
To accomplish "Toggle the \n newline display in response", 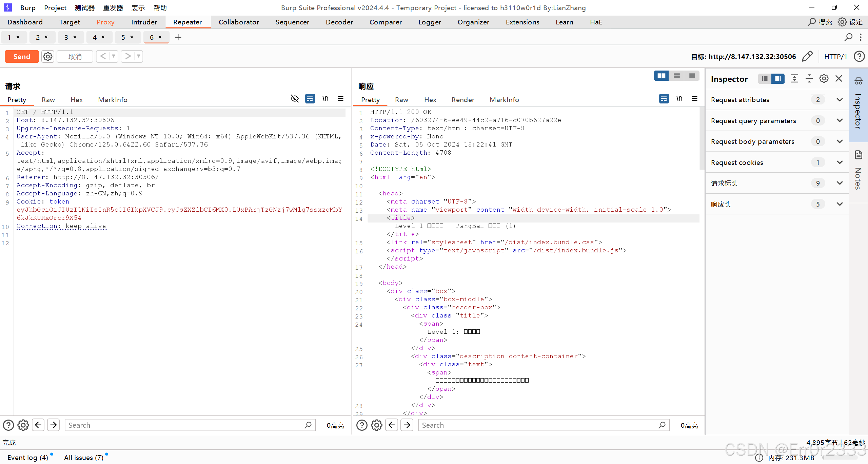I will tap(679, 99).
